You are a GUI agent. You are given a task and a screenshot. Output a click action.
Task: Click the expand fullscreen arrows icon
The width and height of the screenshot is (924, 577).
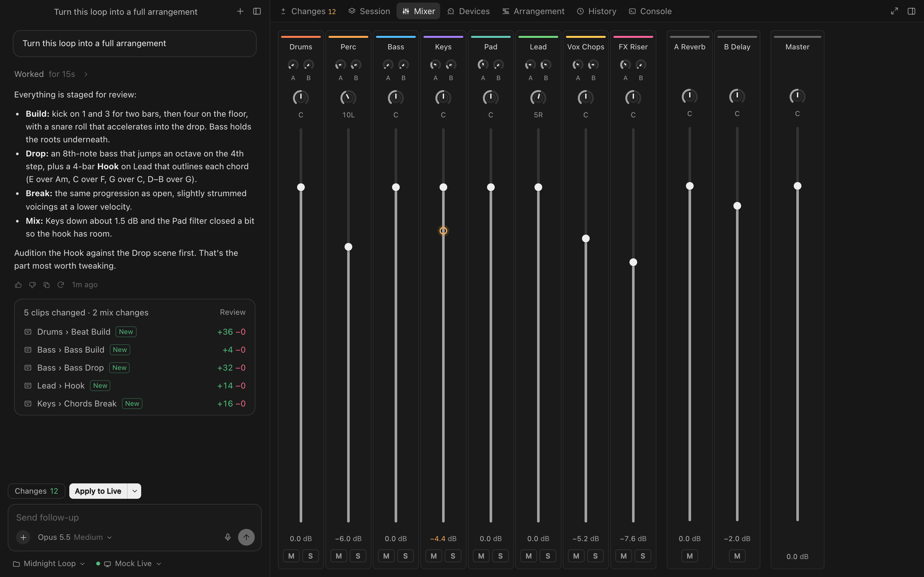point(894,12)
